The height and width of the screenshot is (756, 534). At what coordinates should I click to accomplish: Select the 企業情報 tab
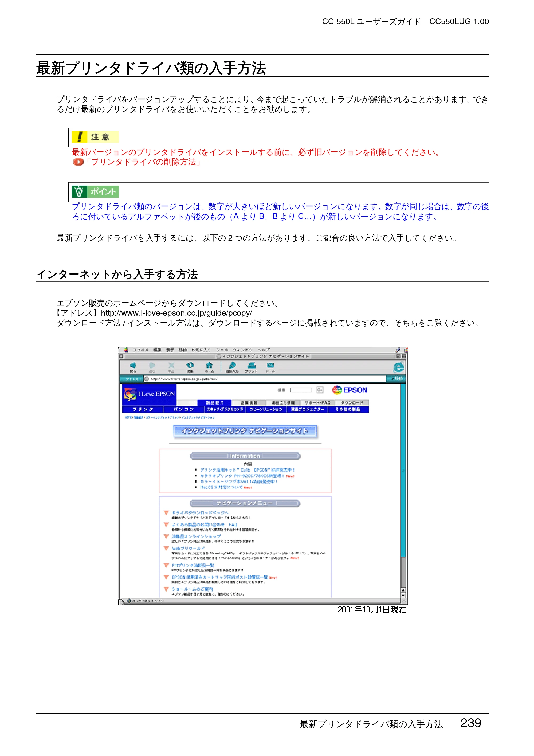[249, 403]
